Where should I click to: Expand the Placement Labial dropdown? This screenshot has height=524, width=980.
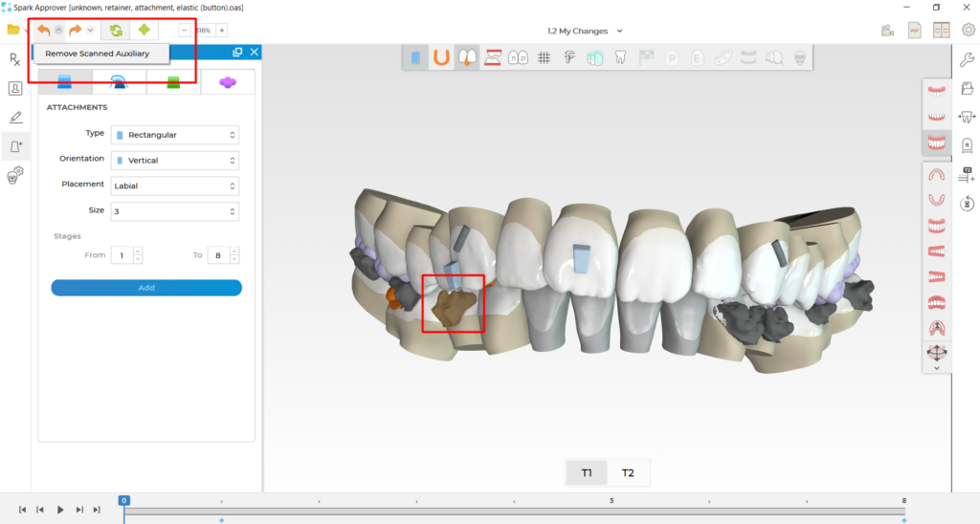point(175,186)
